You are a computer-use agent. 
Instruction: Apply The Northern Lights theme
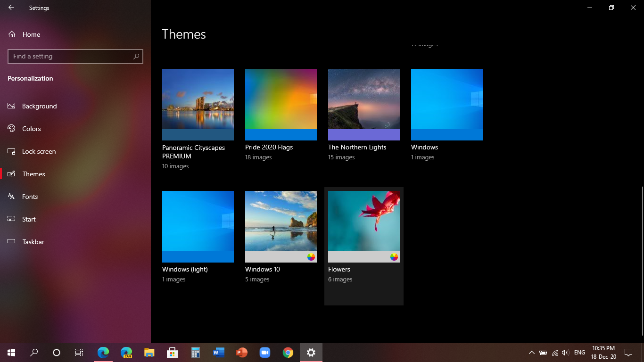click(364, 105)
